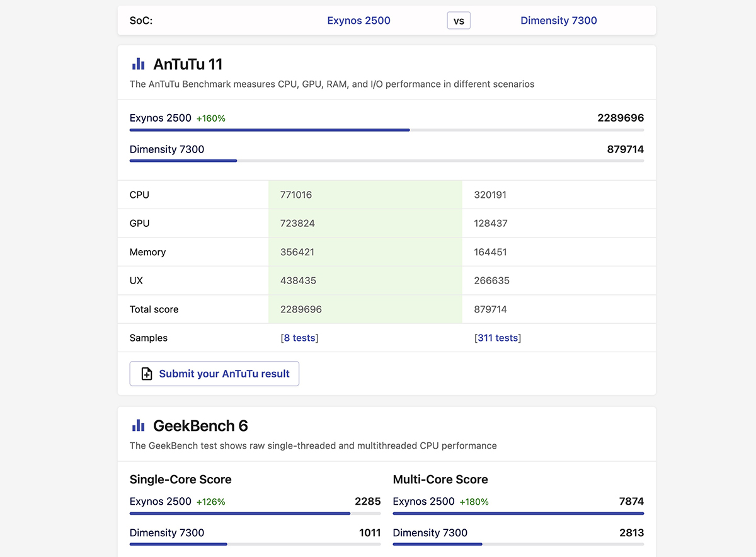Click the GeekBench 6 bar chart icon
The height and width of the screenshot is (557, 756).
pyautogui.click(x=138, y=425)
